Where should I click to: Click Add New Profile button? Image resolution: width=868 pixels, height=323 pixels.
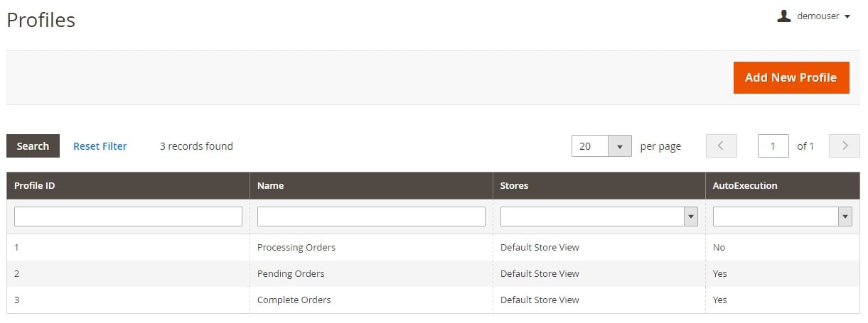pos(791,77)
